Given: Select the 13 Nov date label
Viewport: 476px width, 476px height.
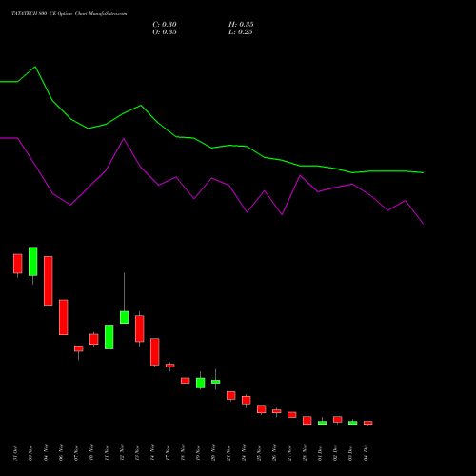Looking at the screenshot, I should pyautogui.click(x=137, y=453).
